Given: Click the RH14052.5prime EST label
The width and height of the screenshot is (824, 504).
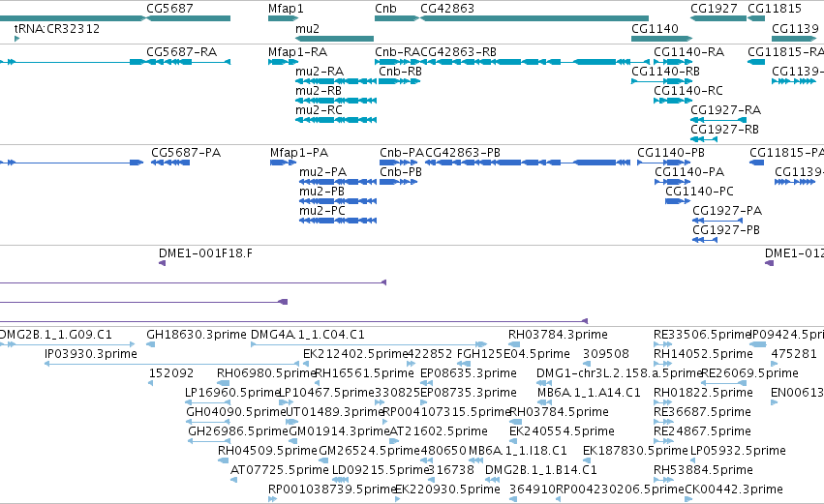Looking at the screenshot, I should pos(703,354).
